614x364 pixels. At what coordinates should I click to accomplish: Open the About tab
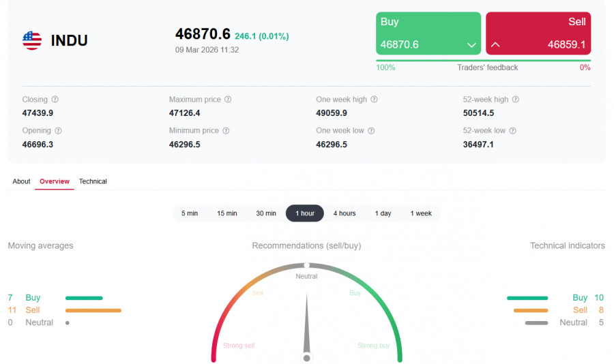pyautogui.click(x=21, y=181)
